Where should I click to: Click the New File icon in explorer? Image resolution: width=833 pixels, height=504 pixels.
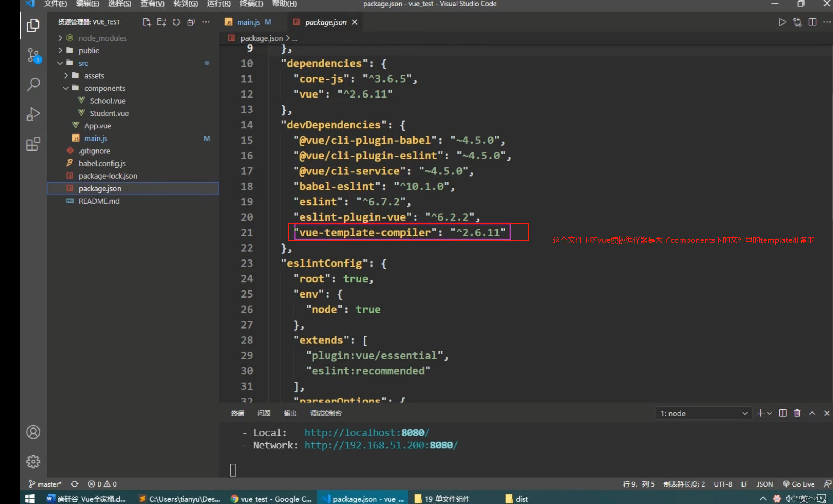(146, 22)
